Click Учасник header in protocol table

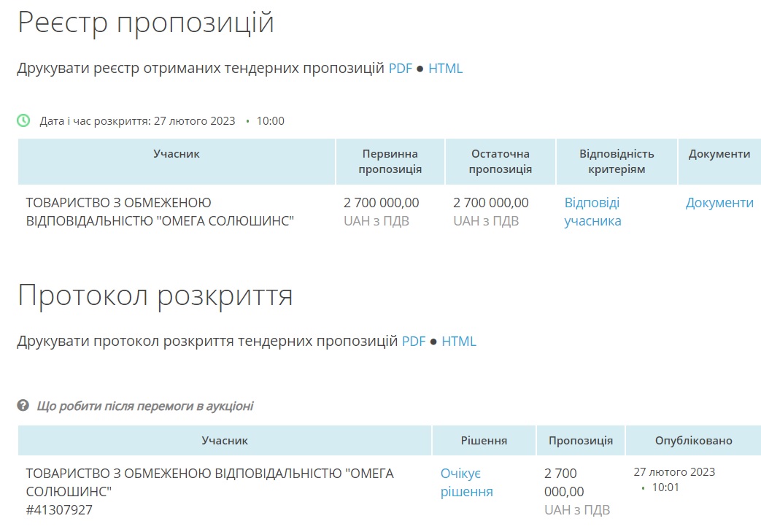point(225,441)
